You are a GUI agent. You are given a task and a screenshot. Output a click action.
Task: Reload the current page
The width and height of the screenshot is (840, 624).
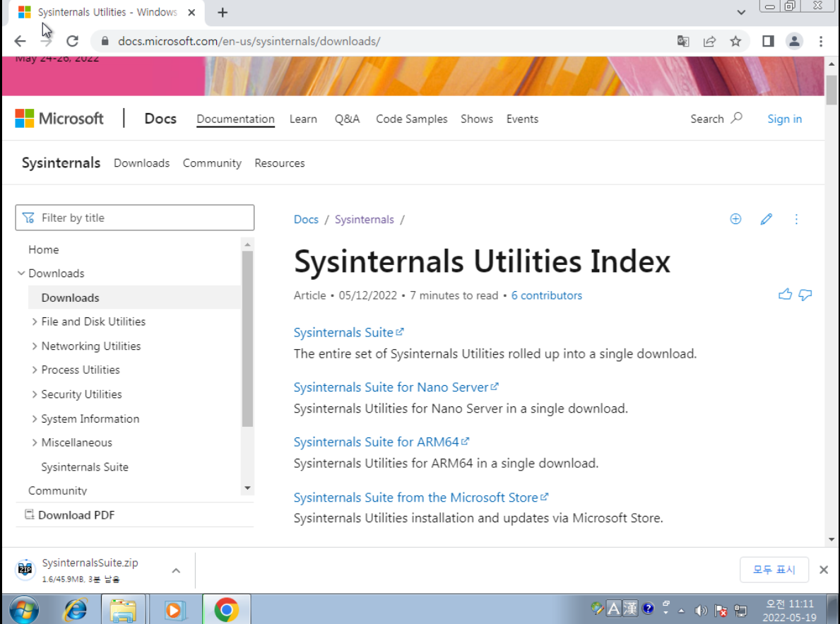[x=72, y=41]
